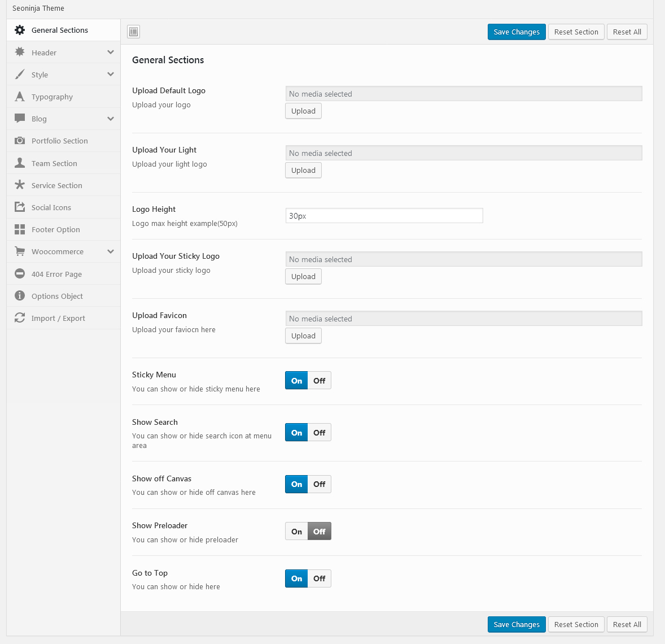Open the Import / Export tab
Image resolution: width=665 pixels, height=644 pixels.
coord(64,318)
